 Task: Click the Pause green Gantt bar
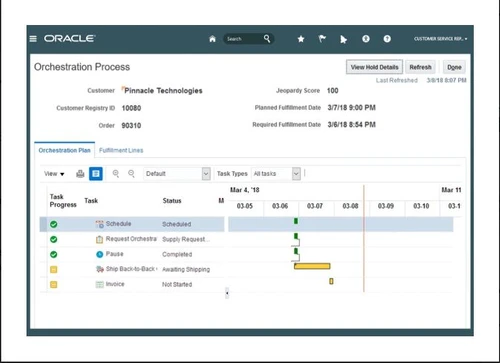click(x=296, y=251)
